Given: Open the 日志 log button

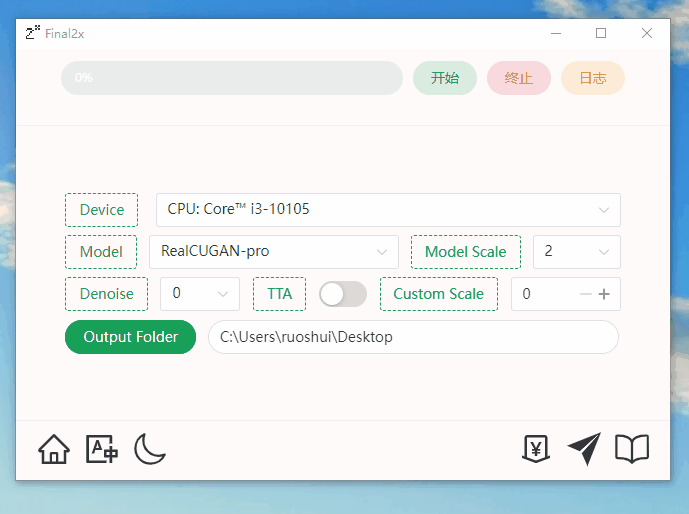Looking at the screenshot, I should (593, 78).
